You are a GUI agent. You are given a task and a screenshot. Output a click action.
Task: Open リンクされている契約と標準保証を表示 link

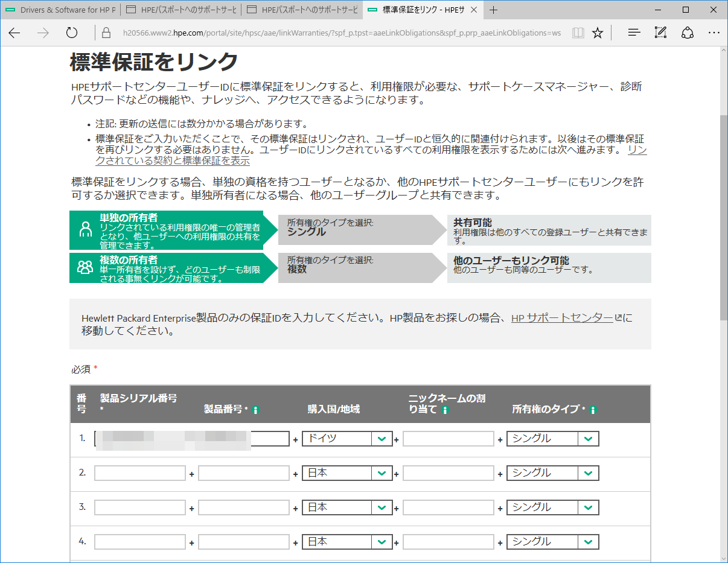tap(371, 155)
